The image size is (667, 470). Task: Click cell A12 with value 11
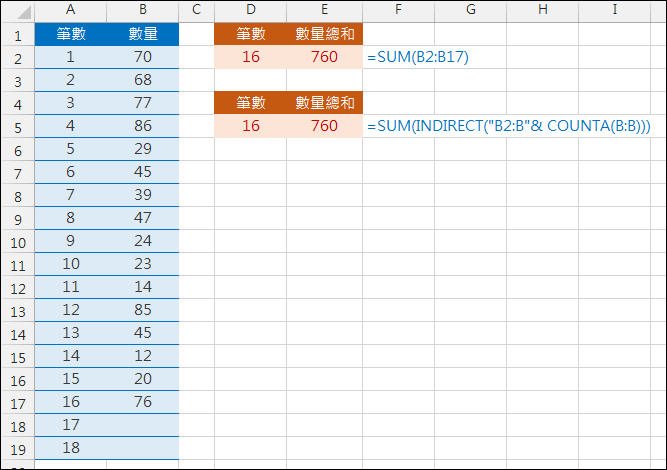click(71, 287)
